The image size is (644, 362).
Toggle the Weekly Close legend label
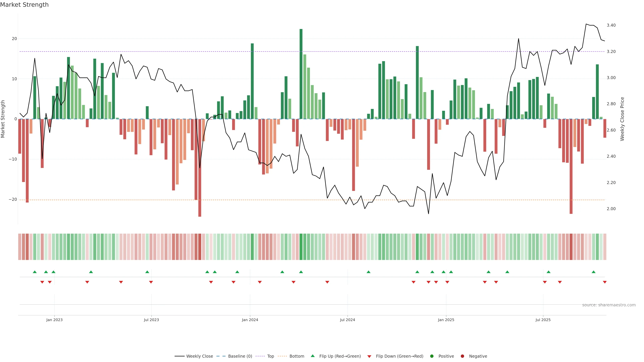(200, 356)
